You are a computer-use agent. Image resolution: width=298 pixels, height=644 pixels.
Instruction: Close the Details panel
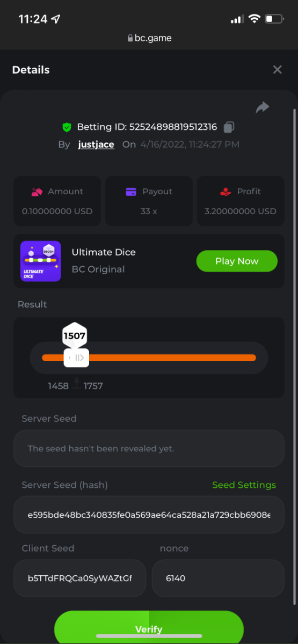[277, 70]
